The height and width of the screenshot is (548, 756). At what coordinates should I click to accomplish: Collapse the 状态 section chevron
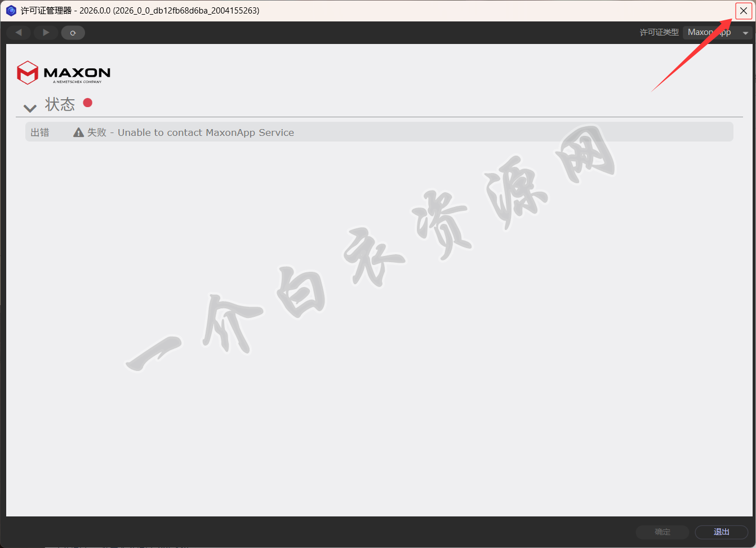[x=30, y=107]
